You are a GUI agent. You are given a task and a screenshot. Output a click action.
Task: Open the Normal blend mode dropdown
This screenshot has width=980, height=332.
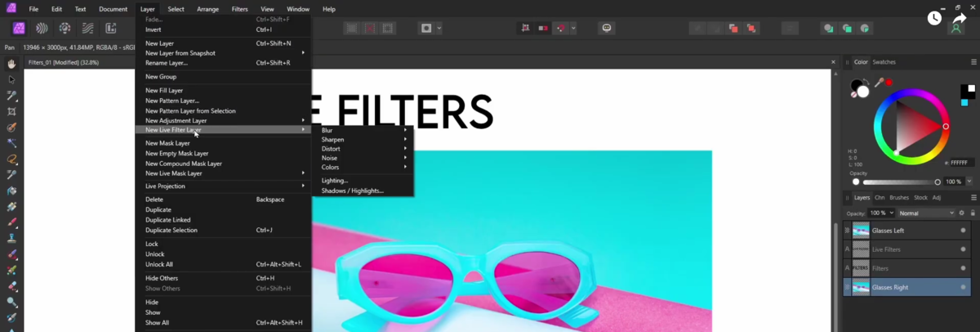[x=925, y=213]
